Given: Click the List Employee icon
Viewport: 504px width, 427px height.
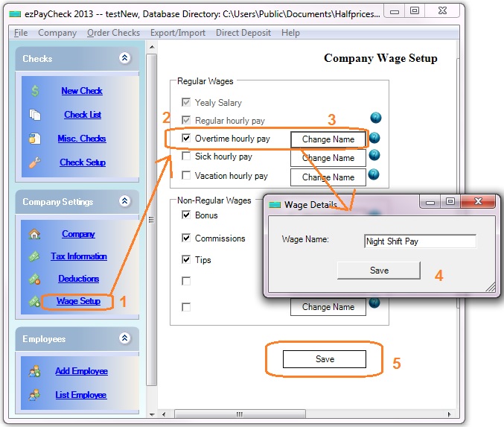Looking at the screenshot, I should pyautogui.click(x=35, y=395).
